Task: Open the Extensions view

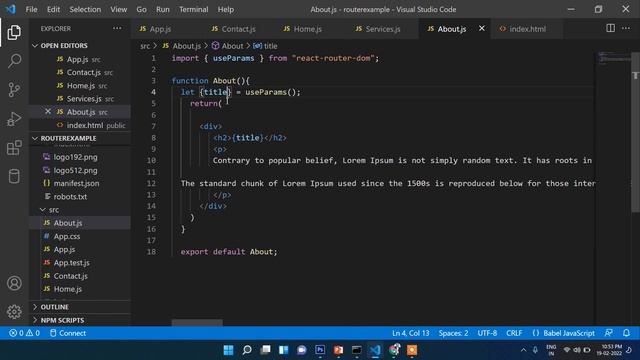Action: pyautogui.click(x=14, y=148)
